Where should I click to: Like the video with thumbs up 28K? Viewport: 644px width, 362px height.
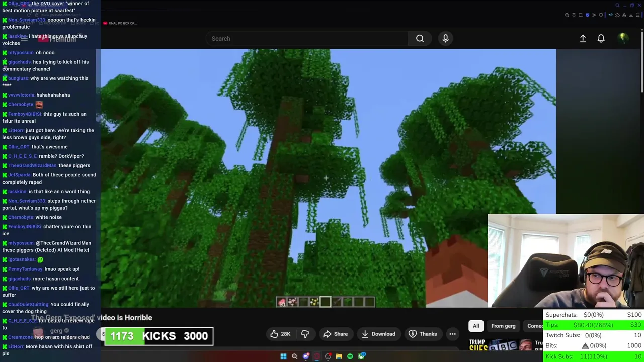click(x=280, y=334)
